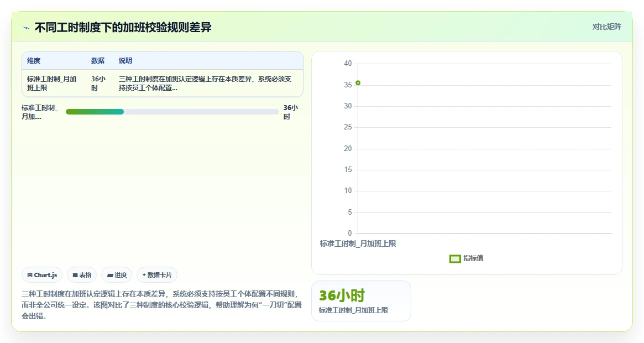Click the summary paragraph below tag chips
Screen dimensions: 644x343
(162, 305)
